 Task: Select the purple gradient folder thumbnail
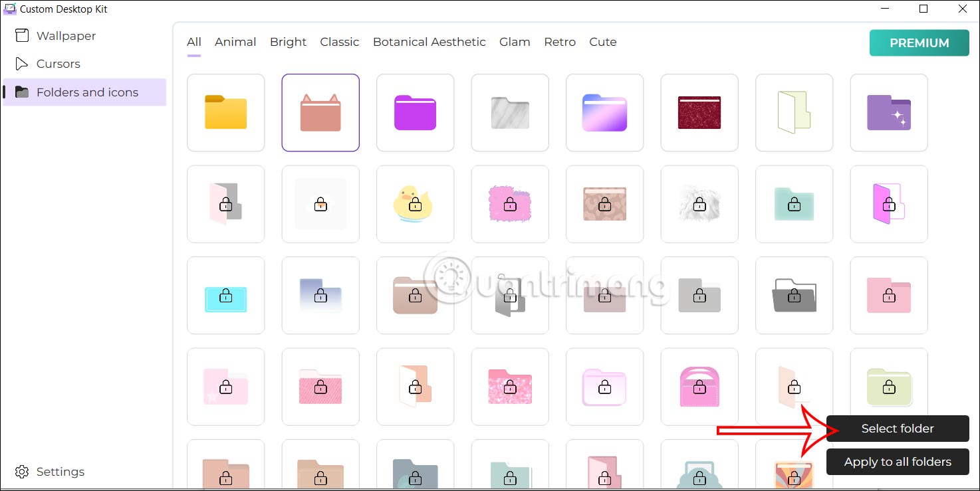(604, 112)
